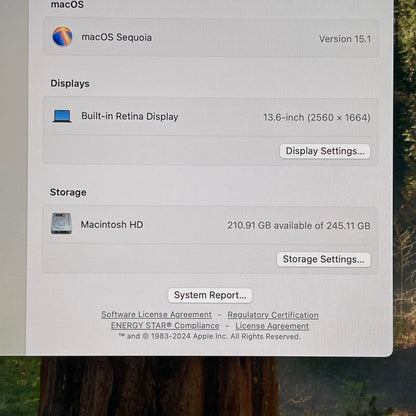
Task: Click the Version 15.1 label
Action: (x=345, y=39)
